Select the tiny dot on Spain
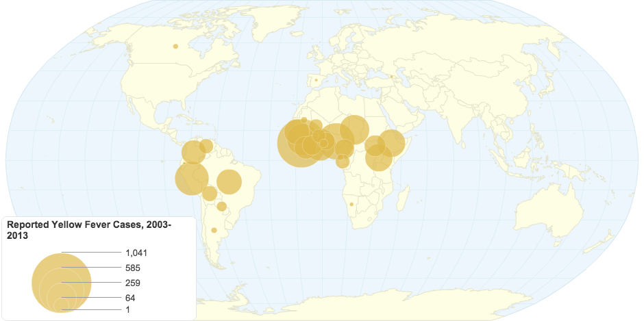Image resolution: width=644 pixels, height=321 pixels. point(316,80)
